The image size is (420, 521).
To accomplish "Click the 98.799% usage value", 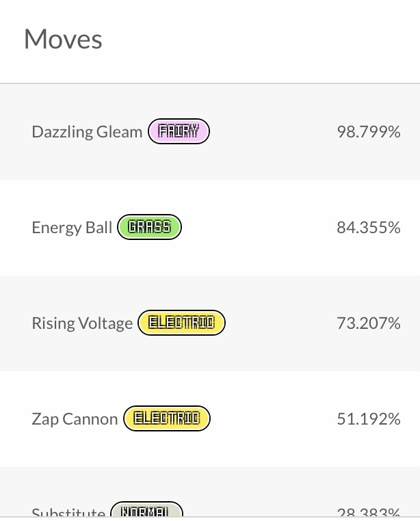I will point(368,131).
